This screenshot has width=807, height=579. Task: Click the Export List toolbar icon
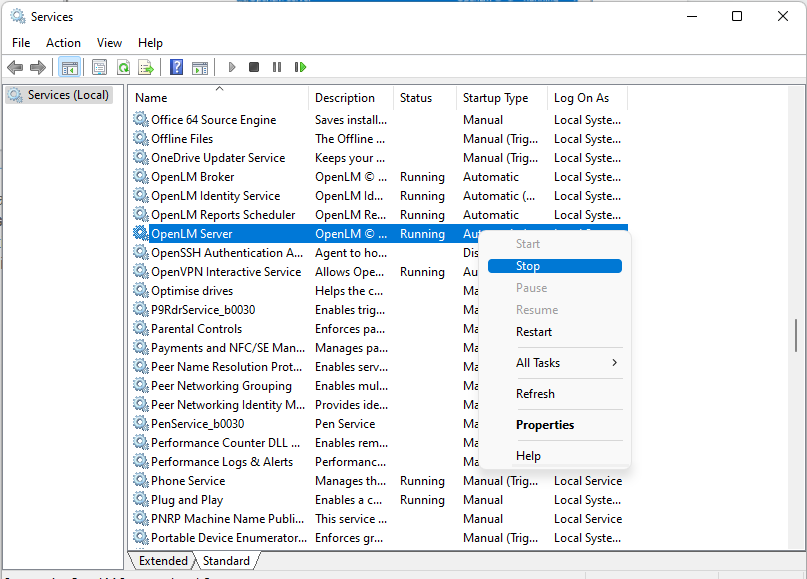pos(146,67)
